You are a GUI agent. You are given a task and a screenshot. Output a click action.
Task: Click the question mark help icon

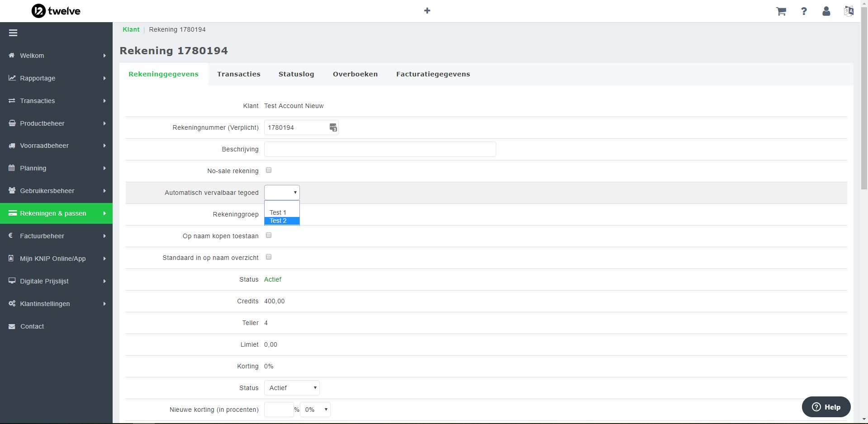pos(804,11)
